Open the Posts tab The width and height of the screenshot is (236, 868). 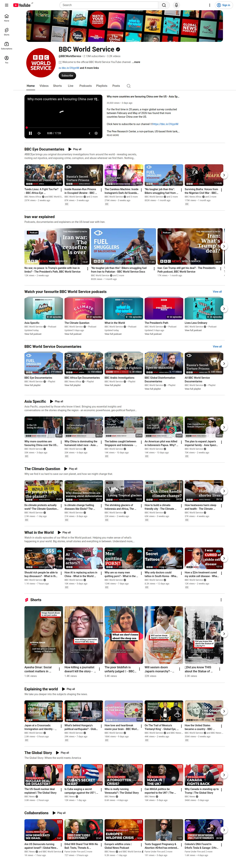click(x=116, y=86)
